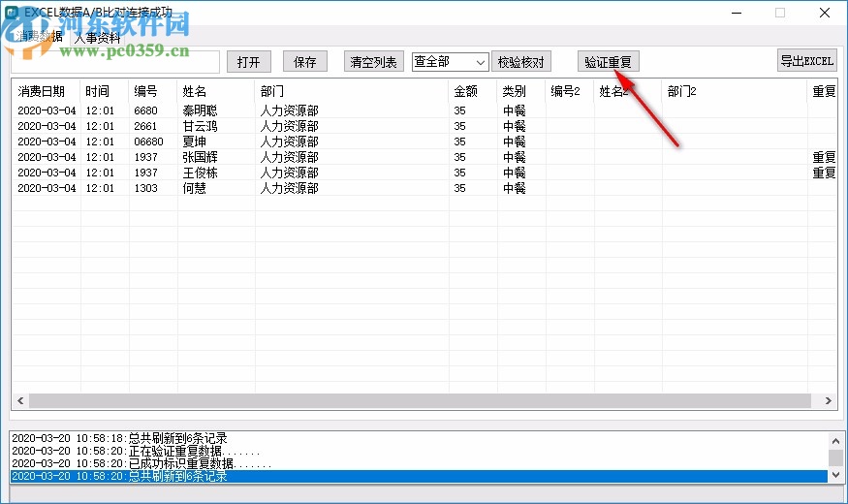This screenshot has height=504, width=848.
Task: Focus the file path input field
Action: coord(115,62)
